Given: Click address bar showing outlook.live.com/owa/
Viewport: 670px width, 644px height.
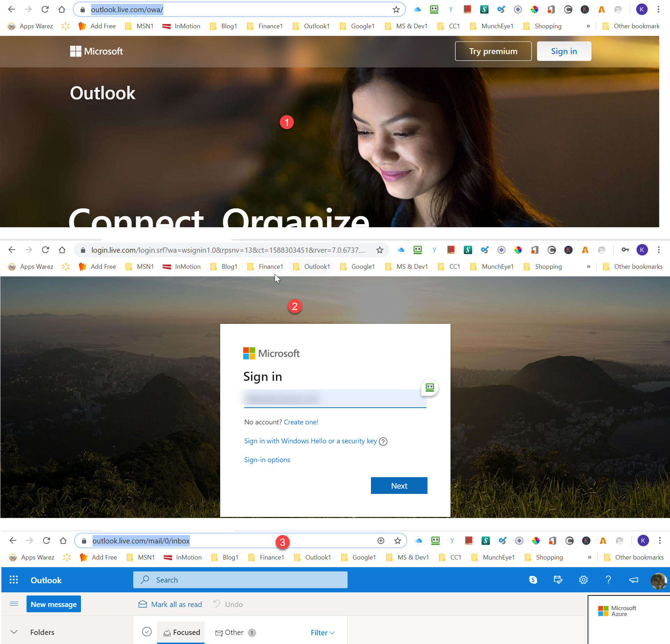Looking at the screenshot, I should point(239,9).
